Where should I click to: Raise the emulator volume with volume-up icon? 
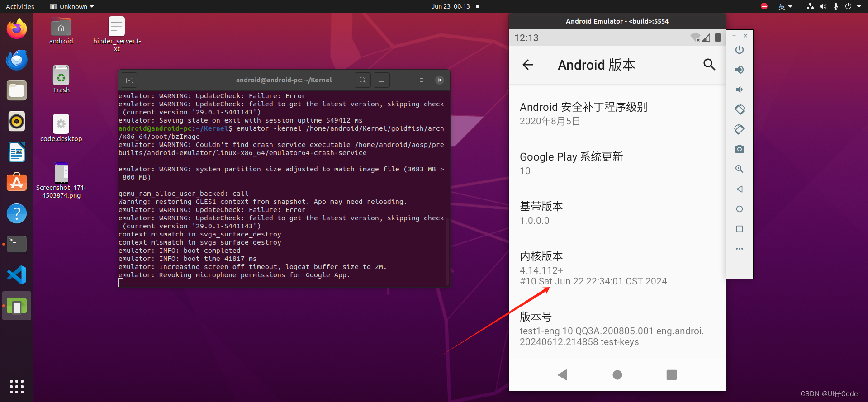point(740,70)
